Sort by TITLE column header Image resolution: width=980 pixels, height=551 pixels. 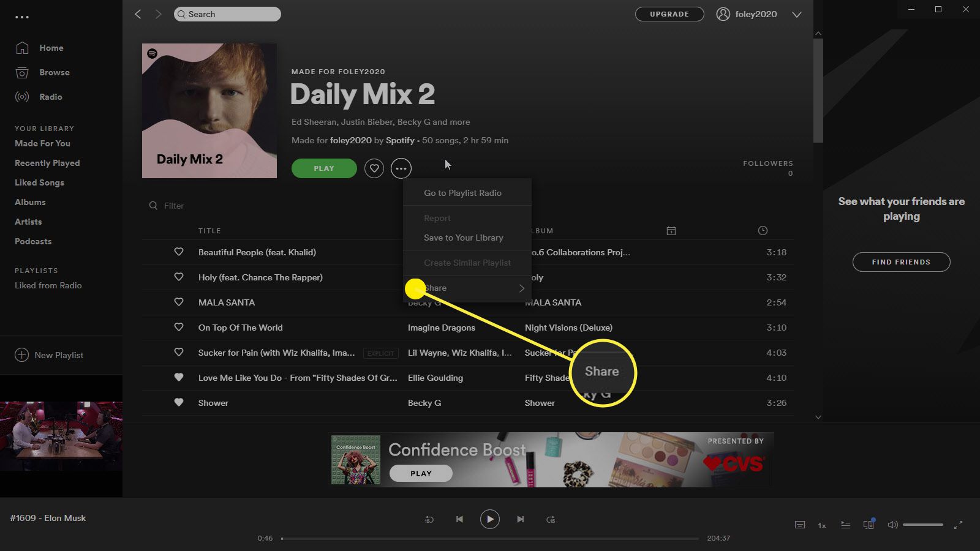(209, 231)
